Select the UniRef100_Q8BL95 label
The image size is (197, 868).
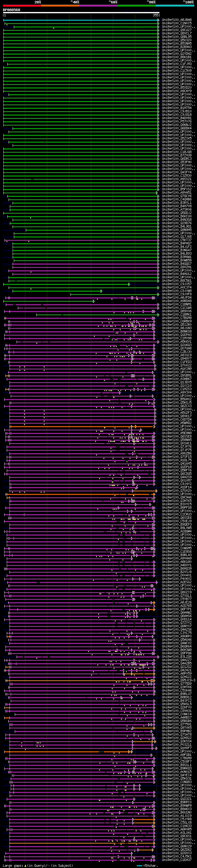(177, 37)
